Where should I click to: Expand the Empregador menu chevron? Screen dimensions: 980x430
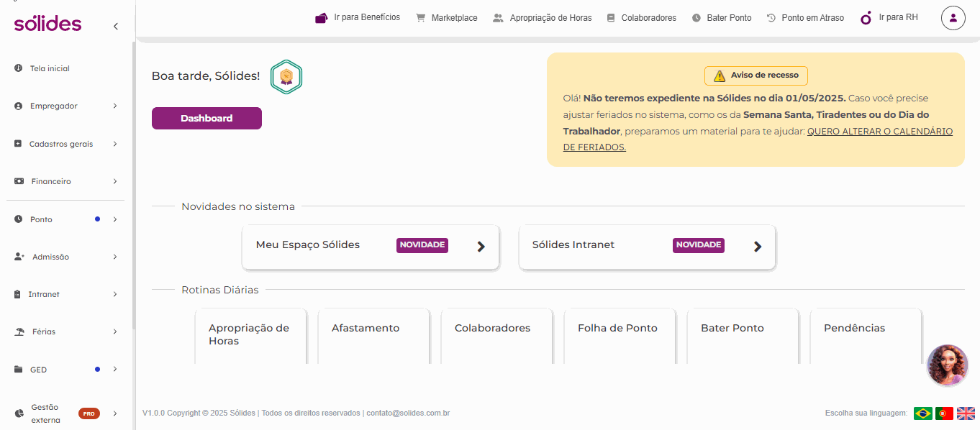(x=115, y=106)
